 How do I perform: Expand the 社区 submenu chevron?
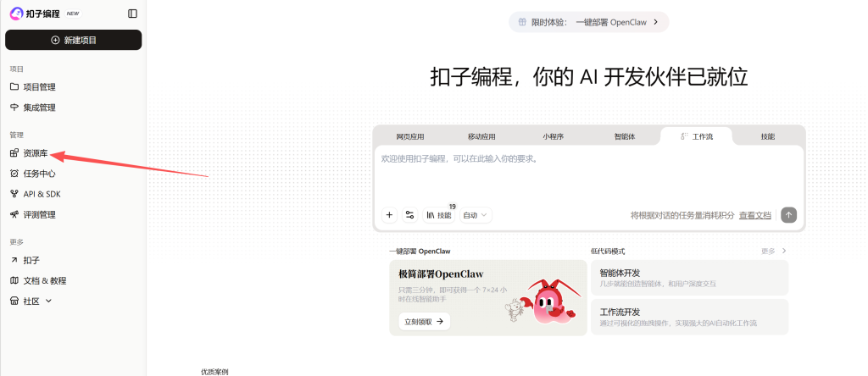[x=48, y=301]
